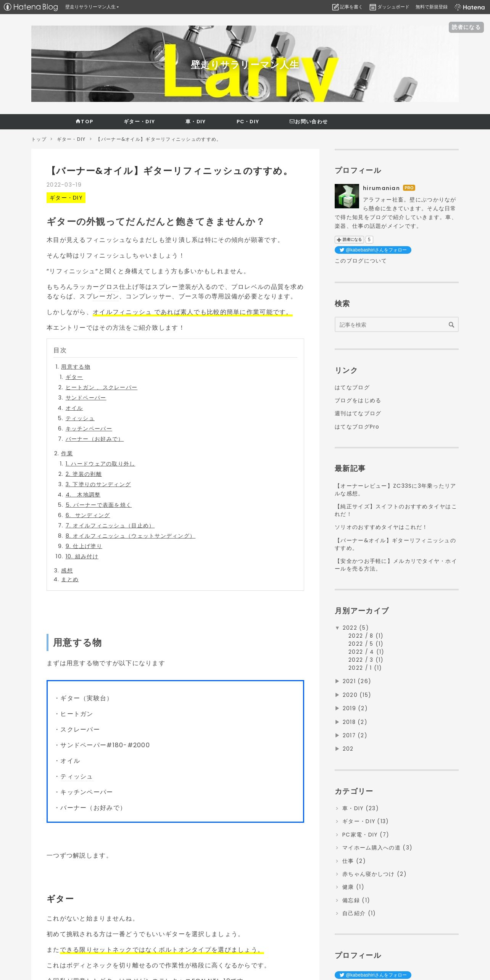
Task: Open the 車・DIY navigation menu
Action: coord(195,122)
